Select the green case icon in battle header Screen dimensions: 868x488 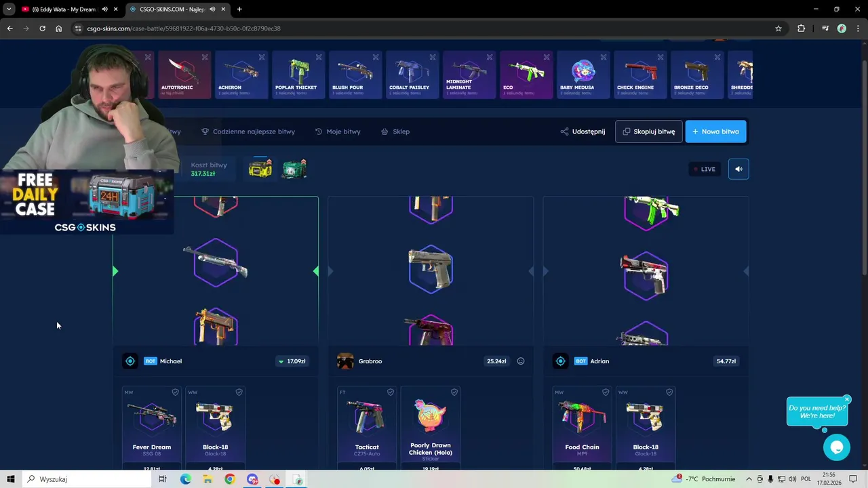294,169
